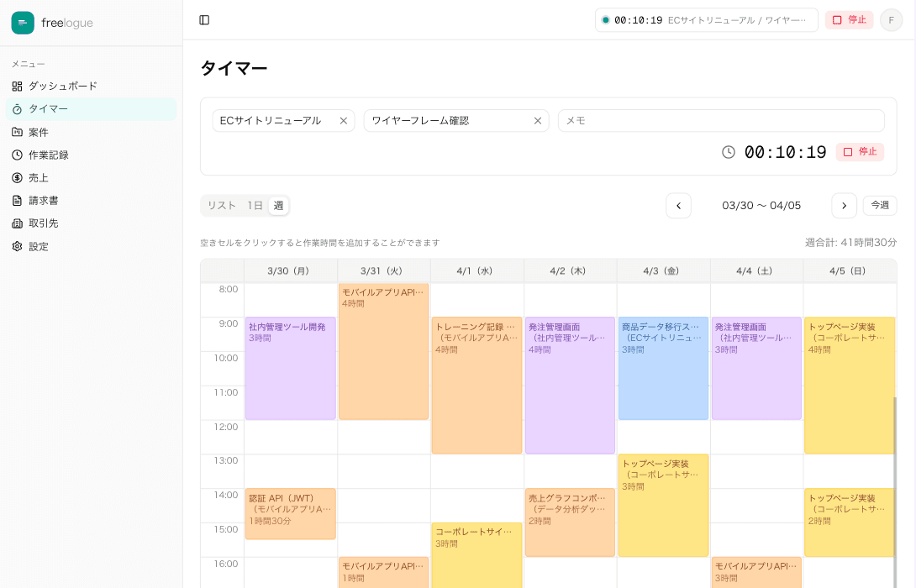Clear the ECサイトリニューアル project selection
916x588 pixels.
(343, 121)
